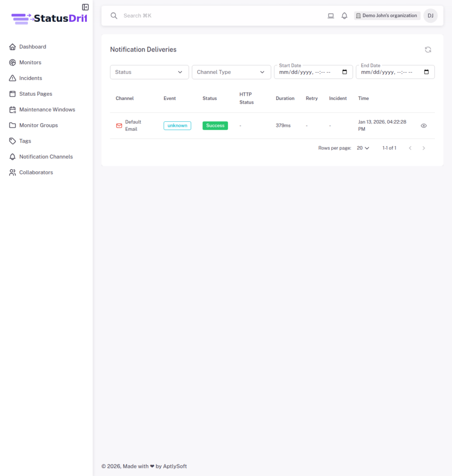Go to Notification Channels

pos(46,157)
